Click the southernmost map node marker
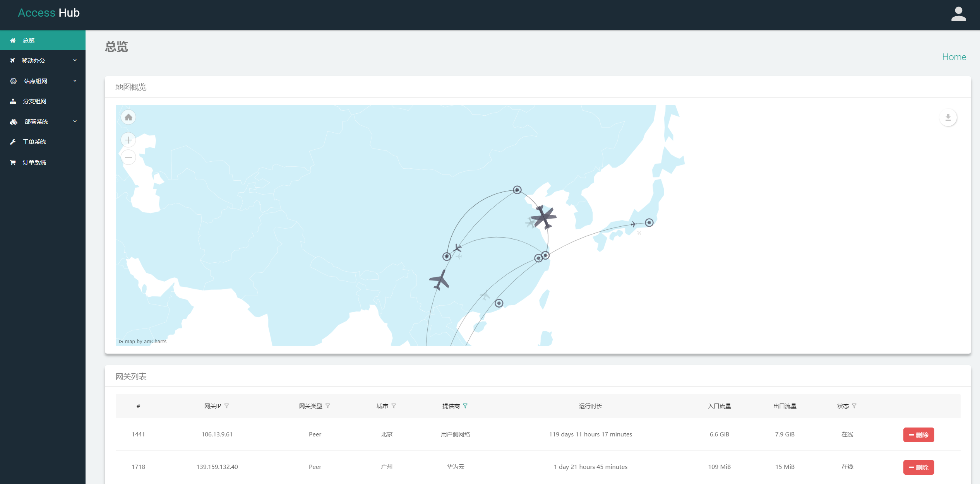 (x=499, y=303)
